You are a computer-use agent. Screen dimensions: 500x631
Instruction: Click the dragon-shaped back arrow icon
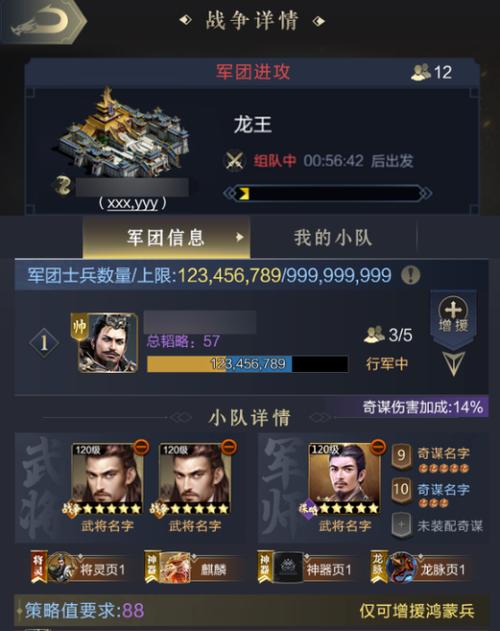[x=40, y=20]
